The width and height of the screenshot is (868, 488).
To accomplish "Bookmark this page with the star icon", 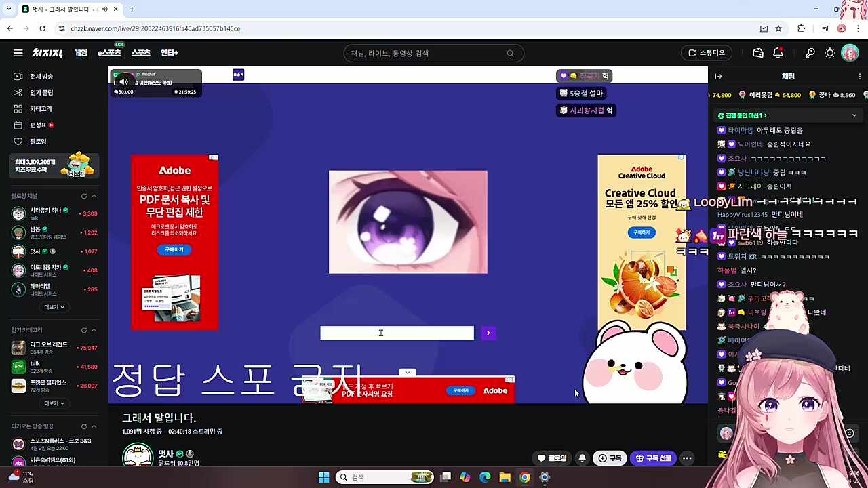I will pyautogui.click(x=778, y=28).
